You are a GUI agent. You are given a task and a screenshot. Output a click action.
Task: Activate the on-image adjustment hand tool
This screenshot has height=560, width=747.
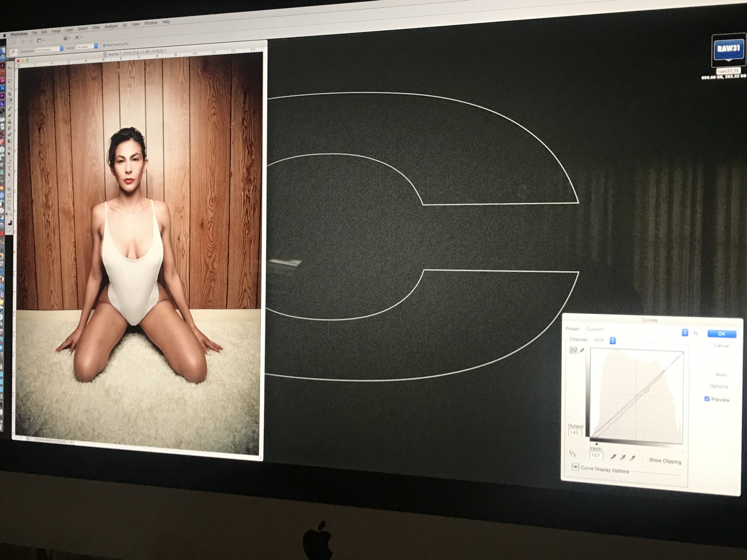click(x=573, y=453)
